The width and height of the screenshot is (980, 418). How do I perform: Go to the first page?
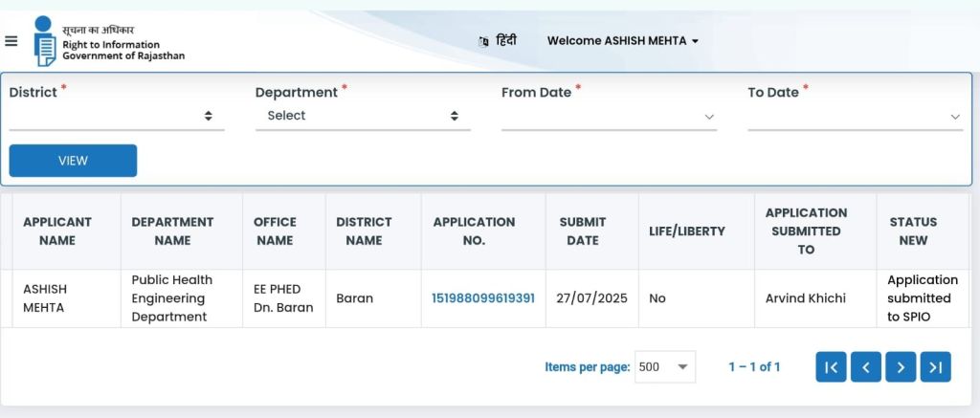(x=831, y=367)
